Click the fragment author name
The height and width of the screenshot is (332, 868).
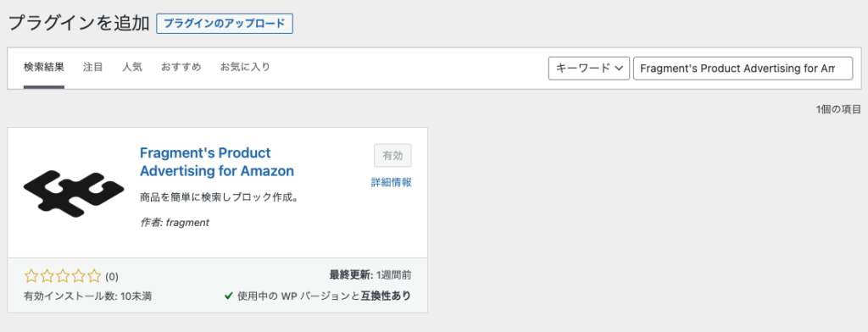[x=187, y=223]
